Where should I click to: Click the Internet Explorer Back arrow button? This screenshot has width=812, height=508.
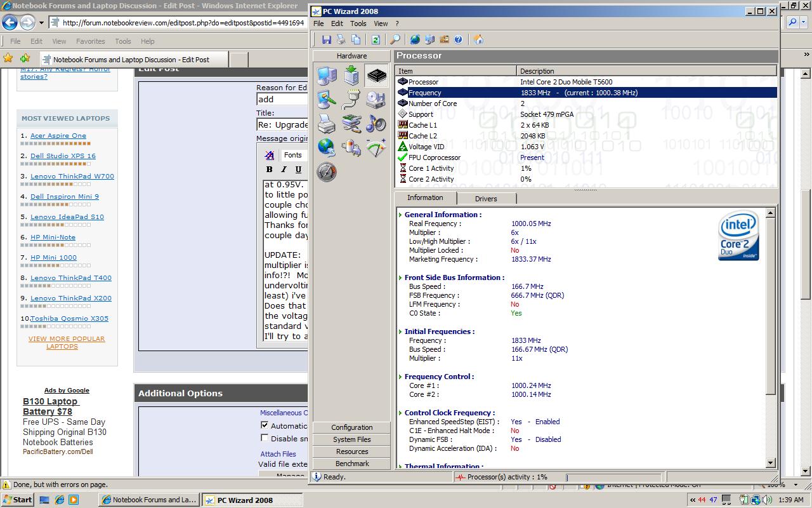(10, 23)
